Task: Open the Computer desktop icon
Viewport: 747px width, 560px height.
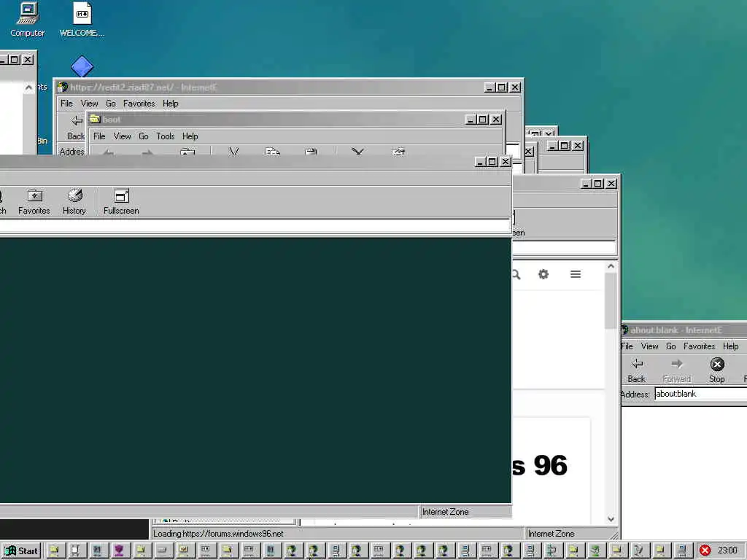Action: click(x=27, y=19)
